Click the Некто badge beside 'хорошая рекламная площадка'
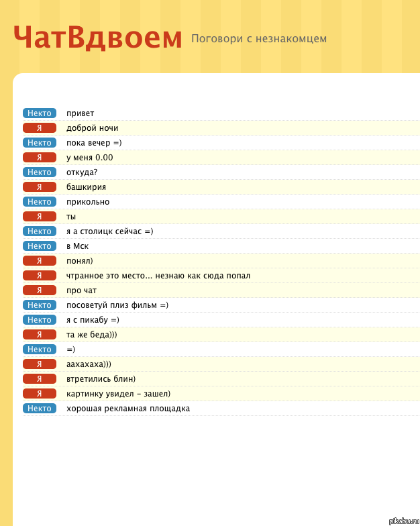The width and height of the screenshot is (420, 526). point(40,409)
